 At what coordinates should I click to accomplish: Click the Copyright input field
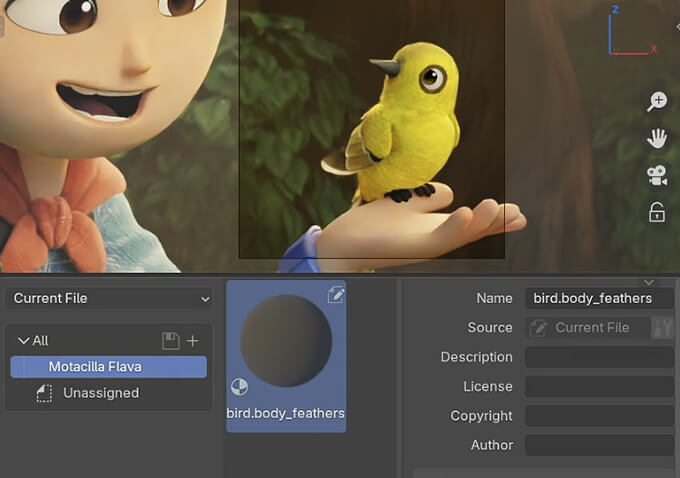tap(599, 416)
